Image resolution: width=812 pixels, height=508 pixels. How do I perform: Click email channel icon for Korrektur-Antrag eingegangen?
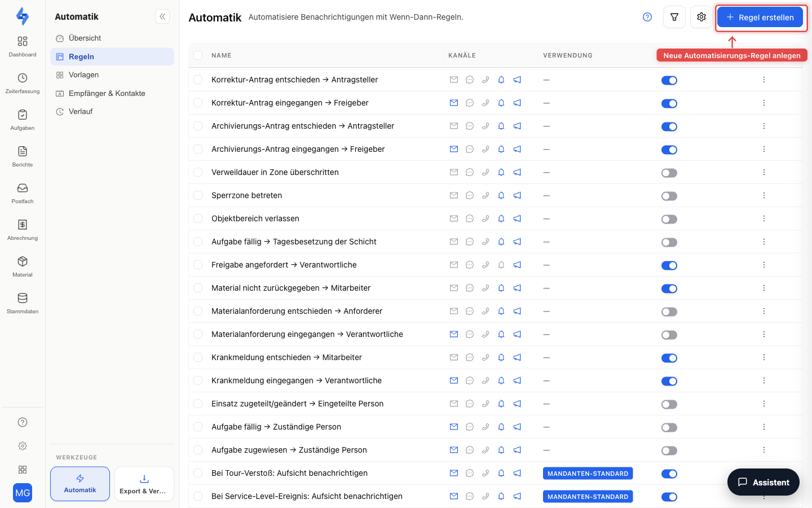[x=454, y=103]
